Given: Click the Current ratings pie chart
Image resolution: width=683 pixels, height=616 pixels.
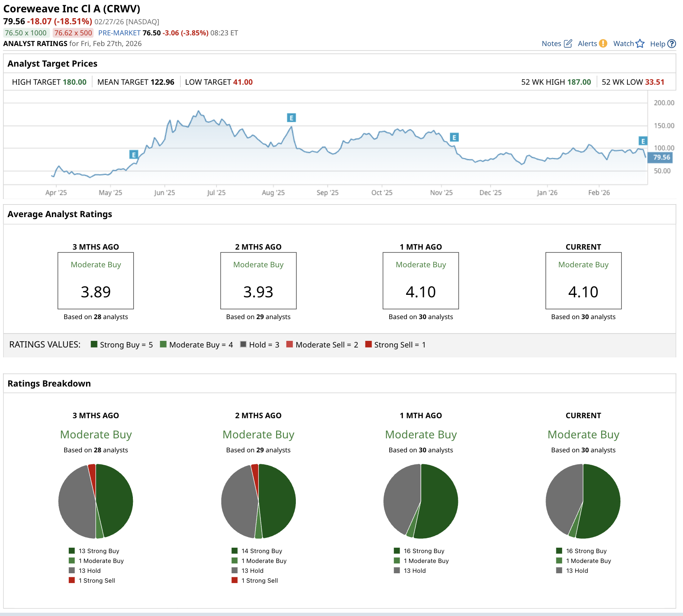Looking at the screenshot, I should 583,501.
